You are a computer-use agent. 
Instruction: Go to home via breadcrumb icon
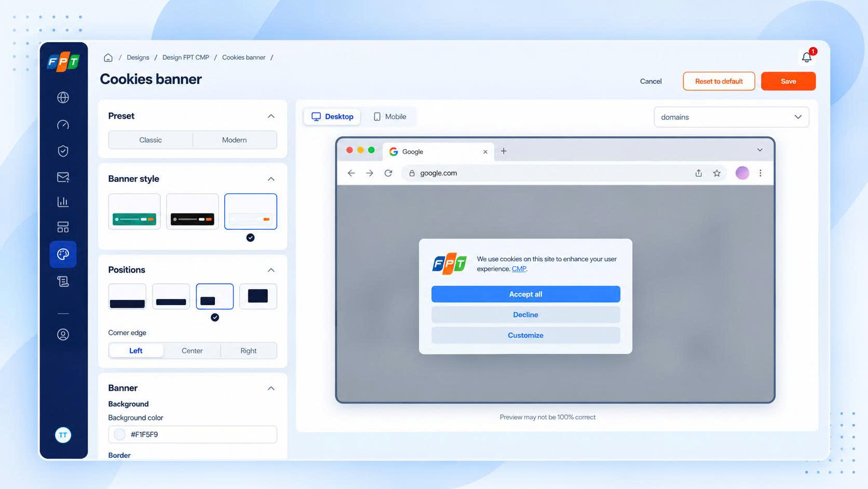pos(108,57)
